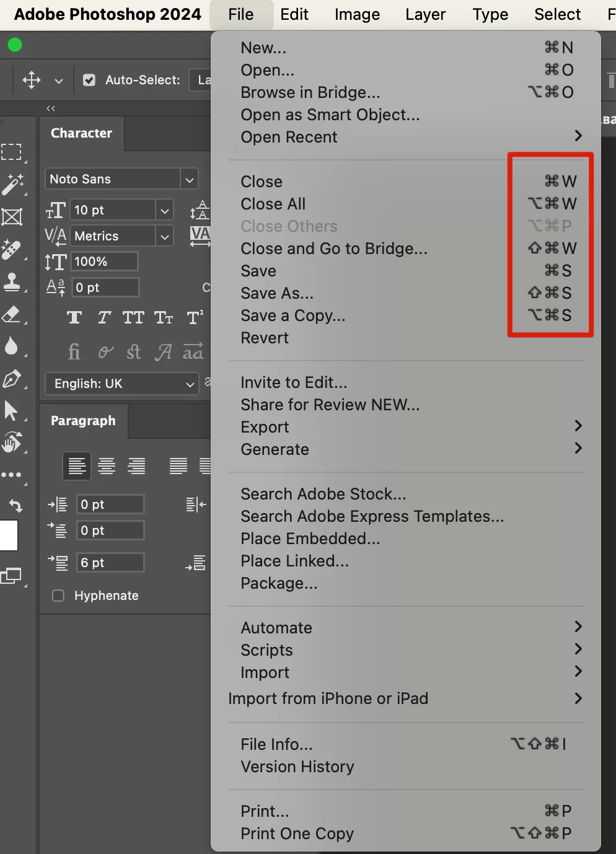Open the Select menu
This screenshot has height=854, width=616.
[x=558, y=14]
